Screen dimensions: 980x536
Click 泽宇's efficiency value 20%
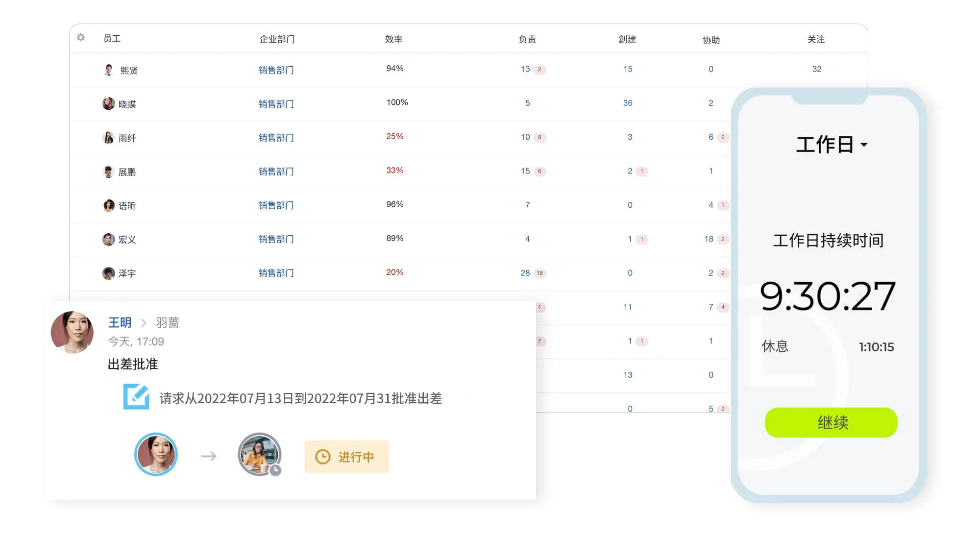coord(395,272)
